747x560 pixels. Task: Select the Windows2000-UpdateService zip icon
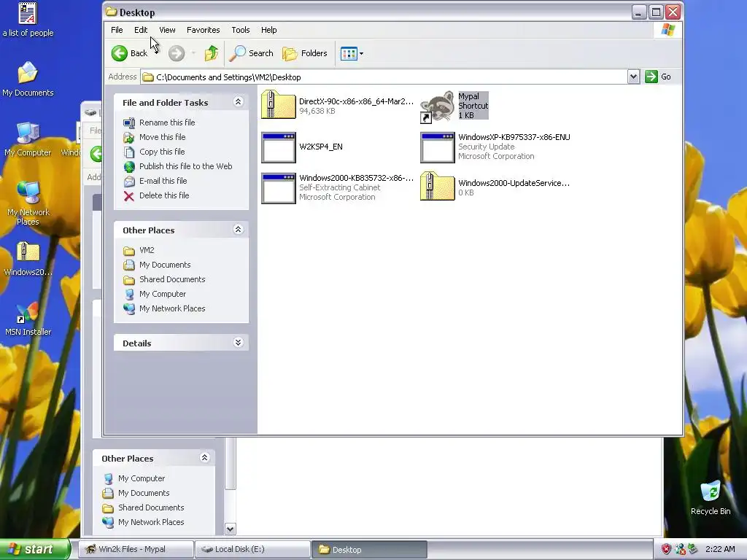click(438, 187)
